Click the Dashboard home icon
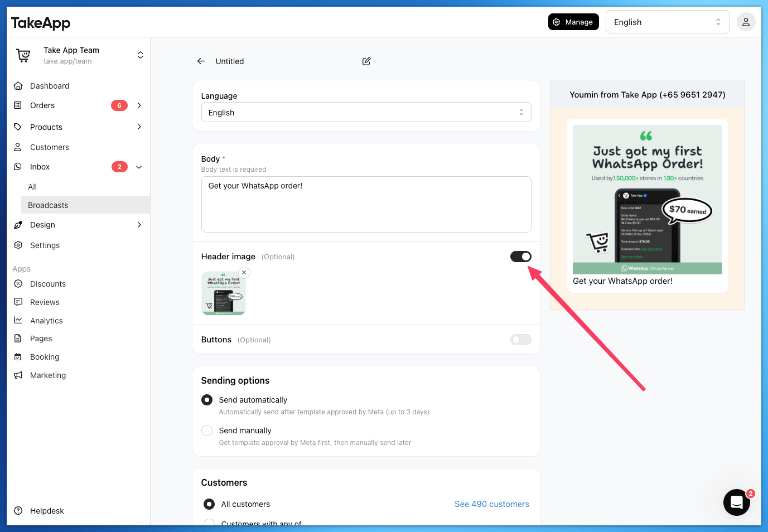Image resolution: width=768 pixels, height=532 pixels. (x=18, y=86)
